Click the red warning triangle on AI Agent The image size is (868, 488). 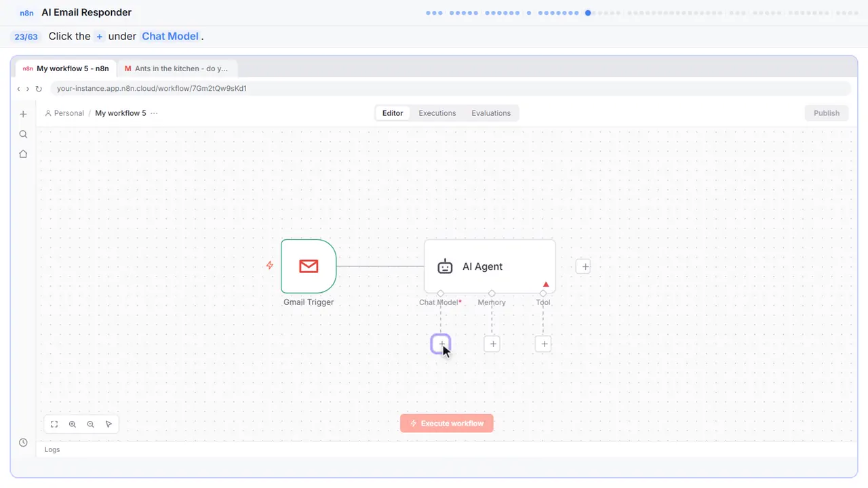[546, 284]
